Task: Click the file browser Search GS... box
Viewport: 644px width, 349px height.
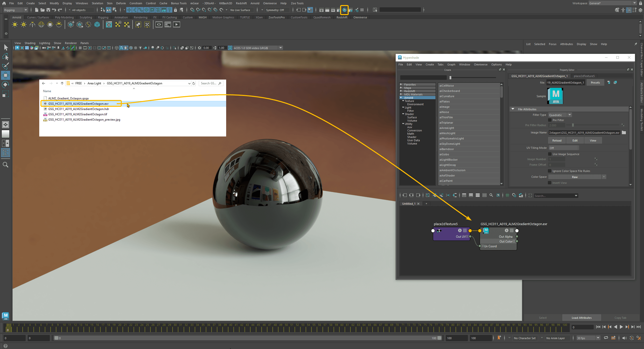Action: [x=211, y=83]
